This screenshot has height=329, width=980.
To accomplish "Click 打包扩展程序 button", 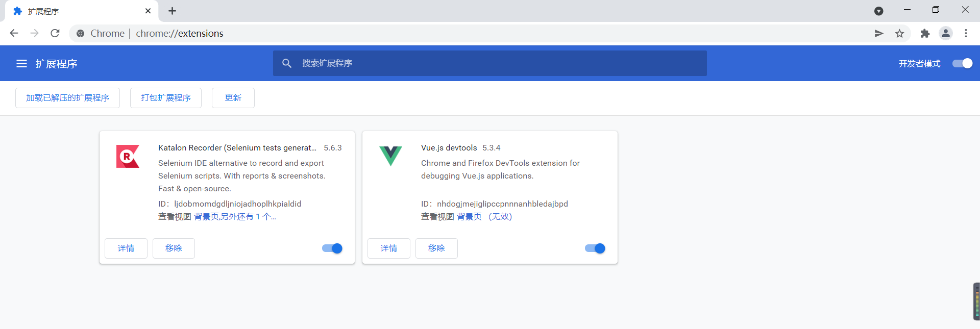I will tap(166, 98).
